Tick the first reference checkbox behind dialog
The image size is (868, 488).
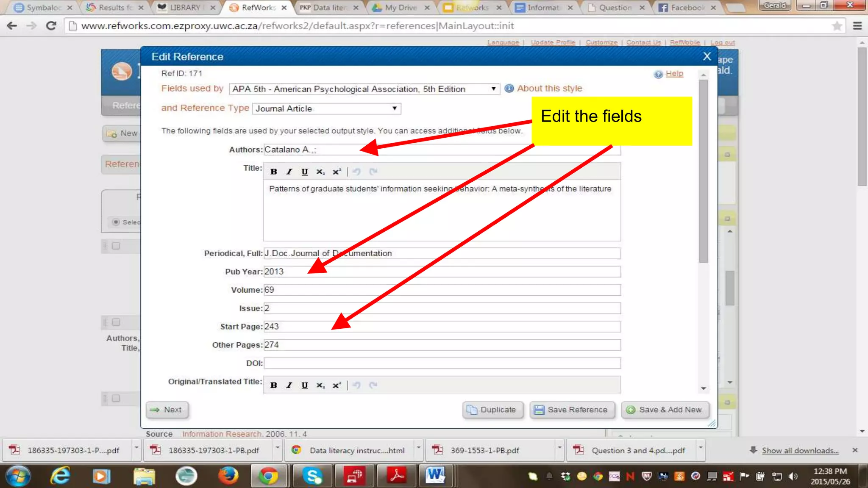pos(116,246)
